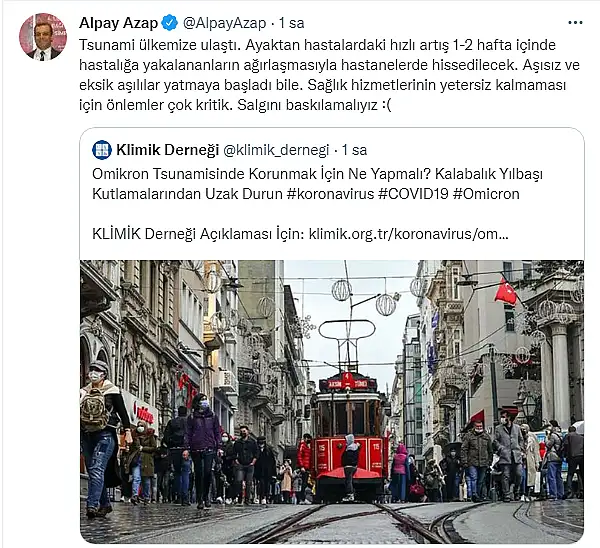600x548 pixels.
Task: Click the tweet's 1 sa timestamp
Action: pyautogui.click(x=292, y=23)
